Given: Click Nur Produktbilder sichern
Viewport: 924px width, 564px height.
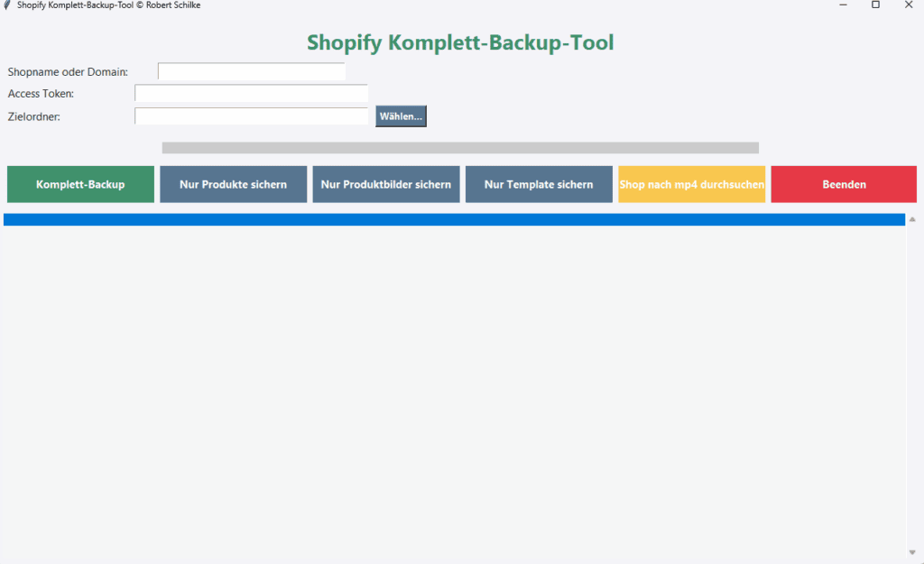Looking at the screenshot, I should pos(386,183).
